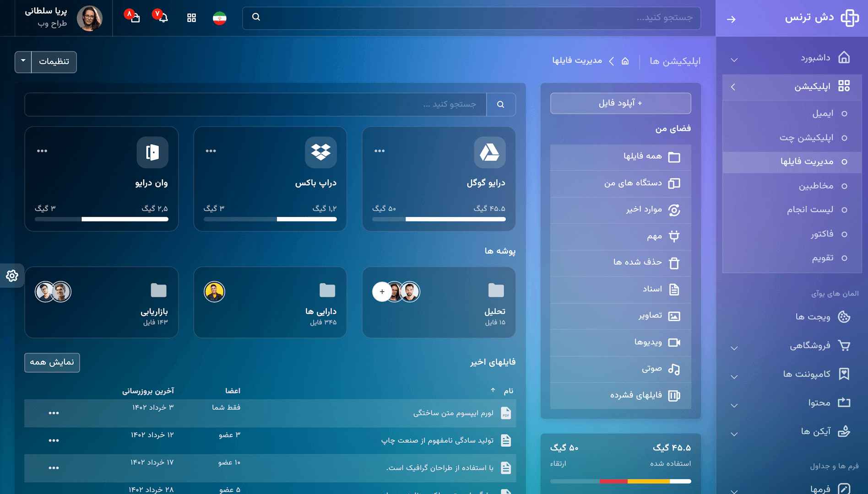Collapse the اپلیکیشن sidebar menu

[733, 87]
